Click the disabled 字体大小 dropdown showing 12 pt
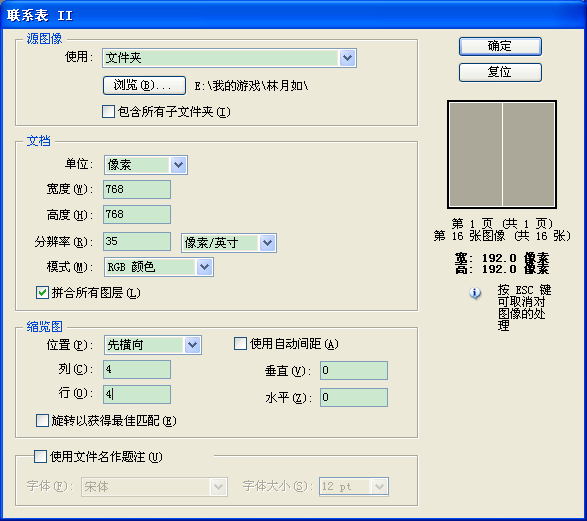The height and width of the screenshot is (521, 587). pyautogui.click(x=354, y=487)
